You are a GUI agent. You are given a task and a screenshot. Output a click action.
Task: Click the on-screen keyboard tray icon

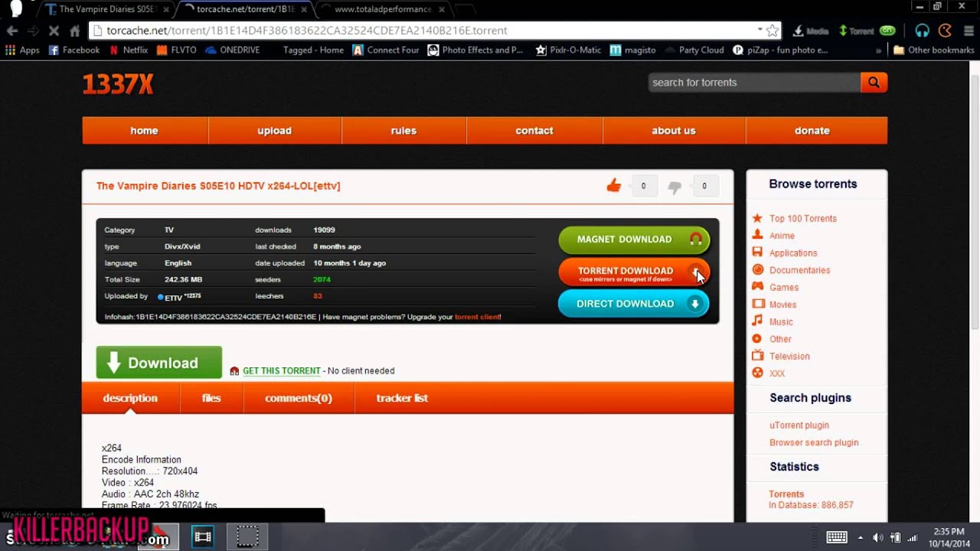tap(836, 537)
